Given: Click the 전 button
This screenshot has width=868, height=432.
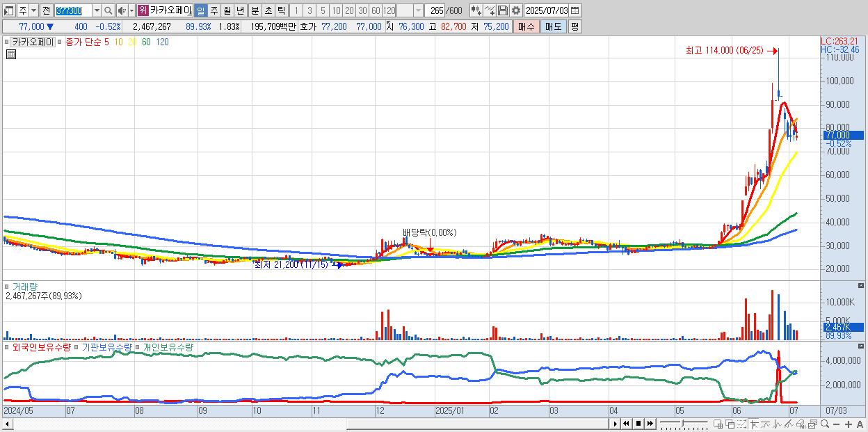Looking at the screenshot, I should 46,10.
